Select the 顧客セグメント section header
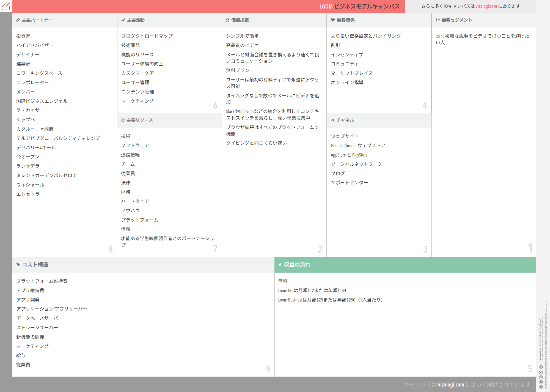Screen dimensions: 550x392 457,20
